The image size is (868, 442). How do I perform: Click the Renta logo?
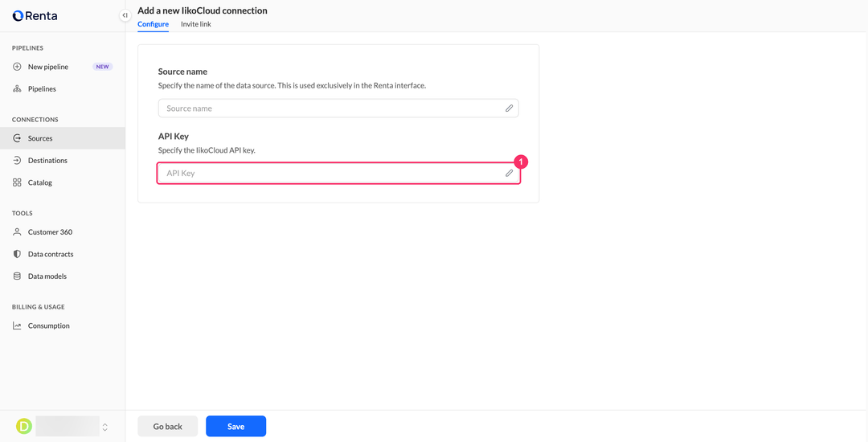pyautogui.click(x=35, y=15)
